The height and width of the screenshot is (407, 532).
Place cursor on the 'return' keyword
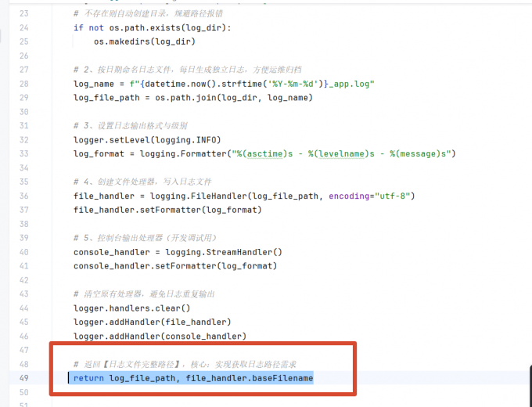click(x=88, y=378)
